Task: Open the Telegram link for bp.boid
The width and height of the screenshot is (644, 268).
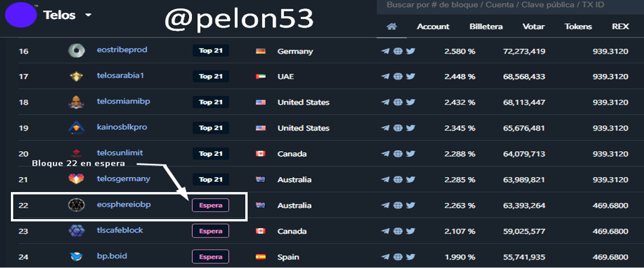Action: [x=385, y=256]
